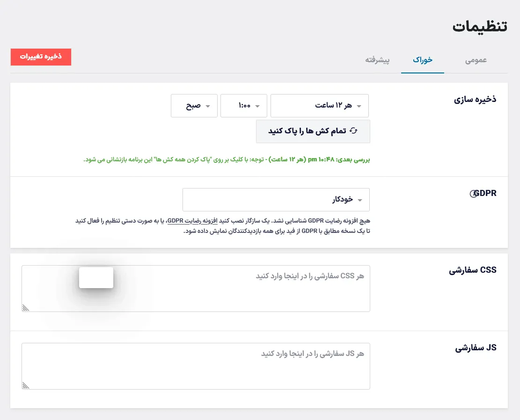
Task: Click the JS textarea resize handle
Action: click(26, 385)
